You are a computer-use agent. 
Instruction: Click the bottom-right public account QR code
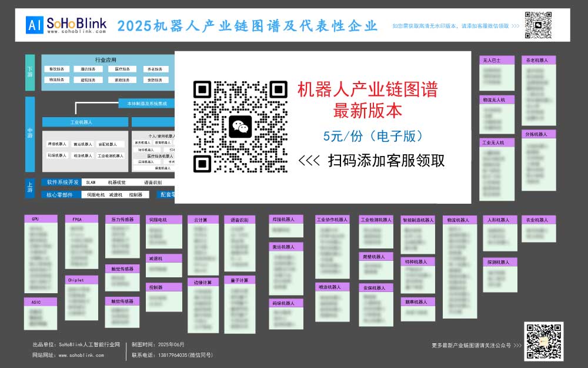(543, 341)
